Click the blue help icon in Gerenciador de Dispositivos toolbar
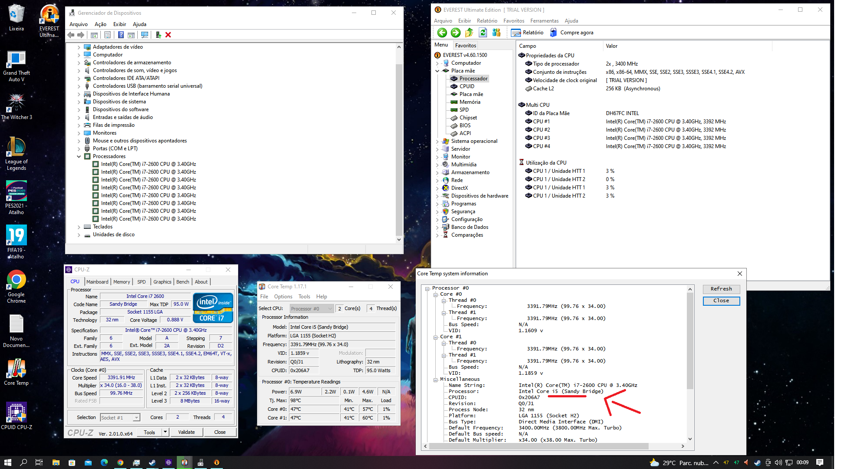 (x=121, y=35)
